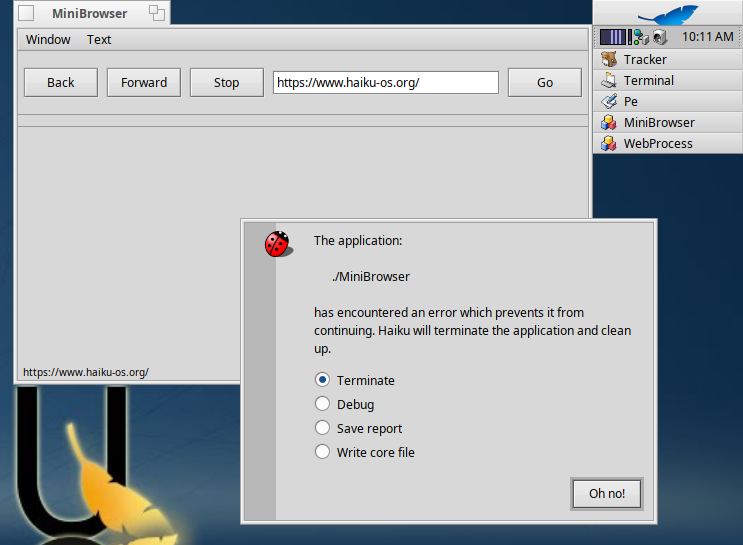Click the red ladybug debugger icon
The height and width of the screenshot is (545, 743).
tap(279, 244)
